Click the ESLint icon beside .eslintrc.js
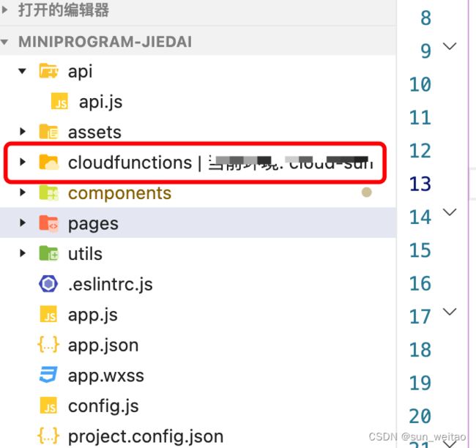The image size is (476, 448). pos(48,284)
